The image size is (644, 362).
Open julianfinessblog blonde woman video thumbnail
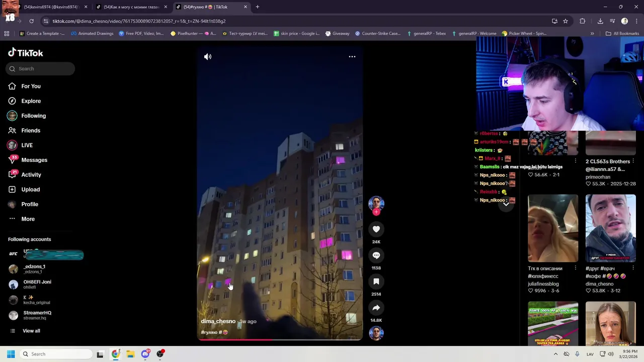(x=553, y=228)
